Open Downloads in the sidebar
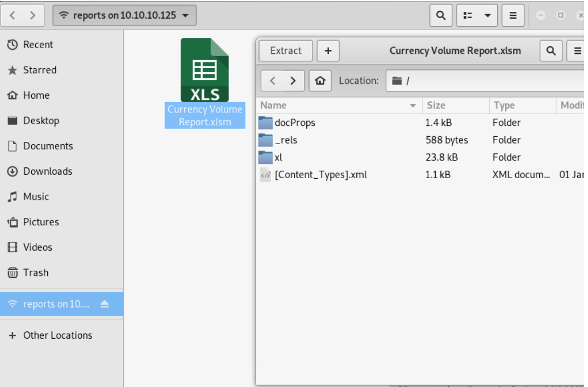 click(47, 171)
